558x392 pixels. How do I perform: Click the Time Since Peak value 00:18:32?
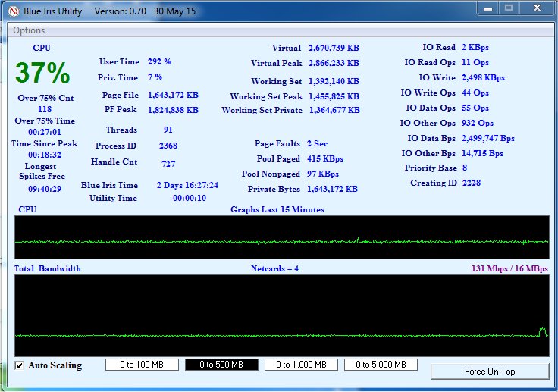point(45,155)
